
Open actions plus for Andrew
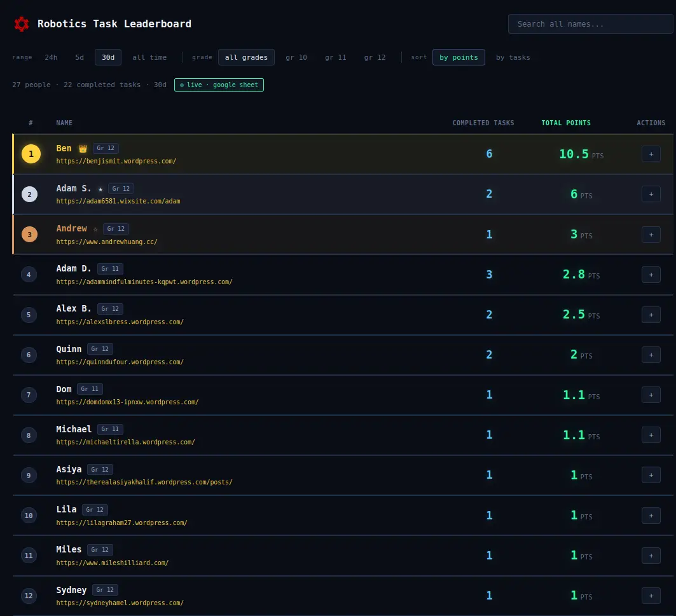(651, 235)
